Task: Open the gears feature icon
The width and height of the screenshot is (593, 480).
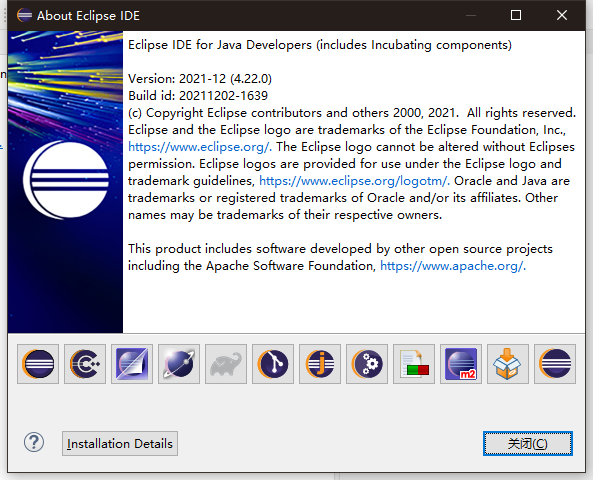Action: 367,364
